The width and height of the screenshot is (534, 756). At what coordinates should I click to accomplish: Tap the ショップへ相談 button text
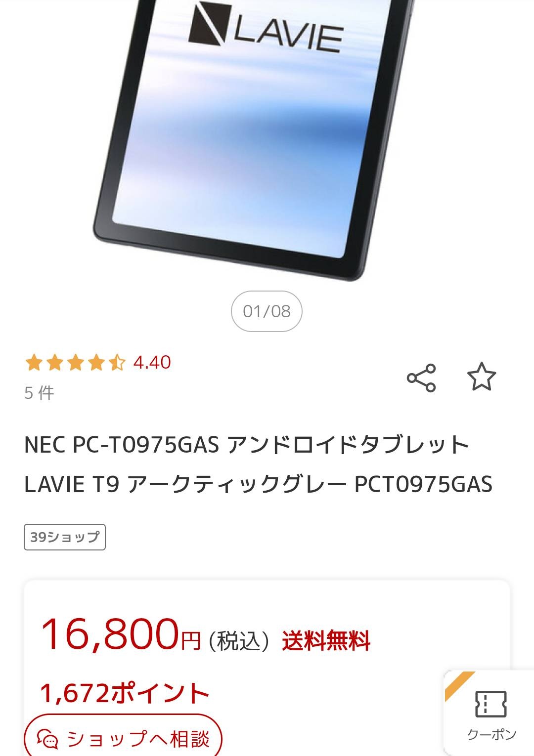pos(138,739)
